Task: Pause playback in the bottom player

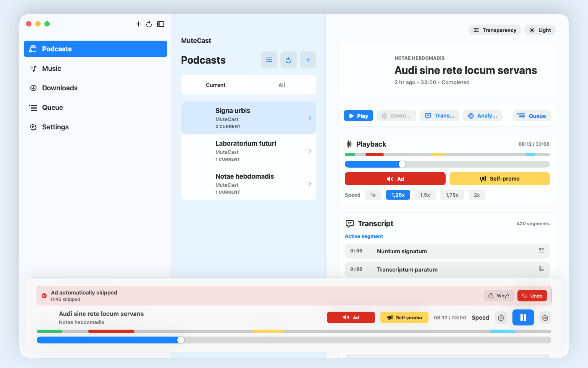Action: click(x=523, y=317)
